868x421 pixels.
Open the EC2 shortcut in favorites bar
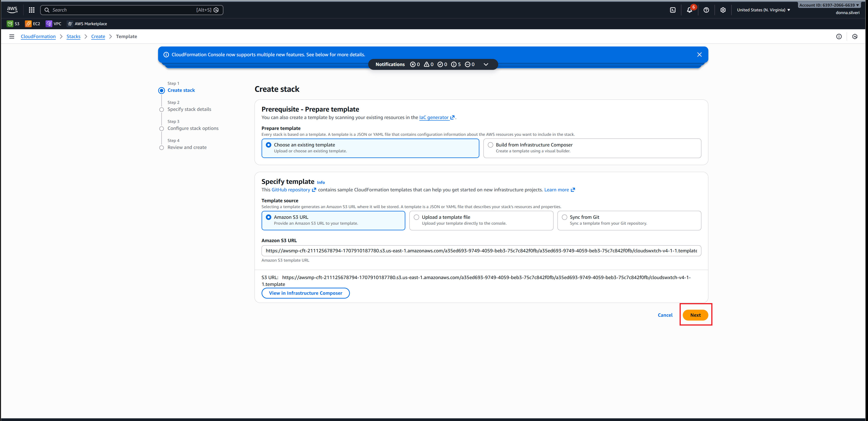click(33, 24)
